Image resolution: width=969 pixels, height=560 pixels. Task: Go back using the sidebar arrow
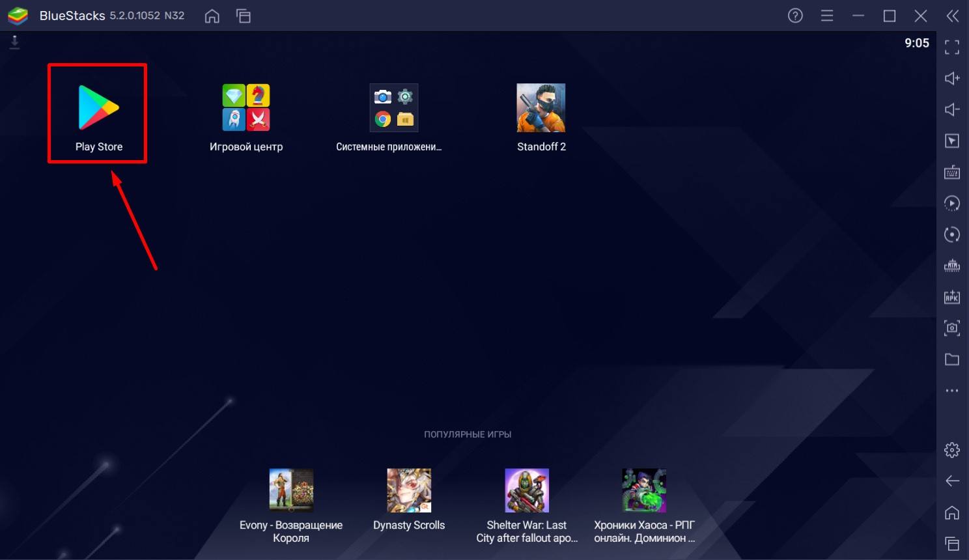tap(952, 481)
